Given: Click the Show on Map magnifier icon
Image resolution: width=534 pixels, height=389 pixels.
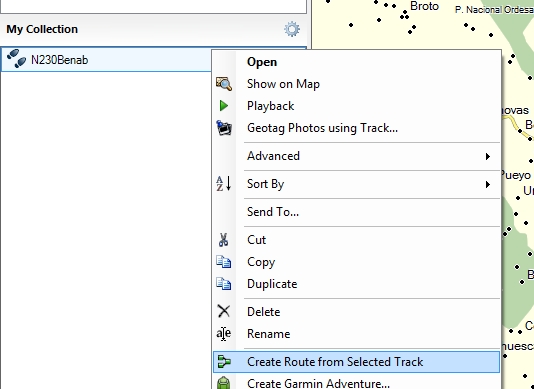Looking at the screenshot, I should coord(224,84).
